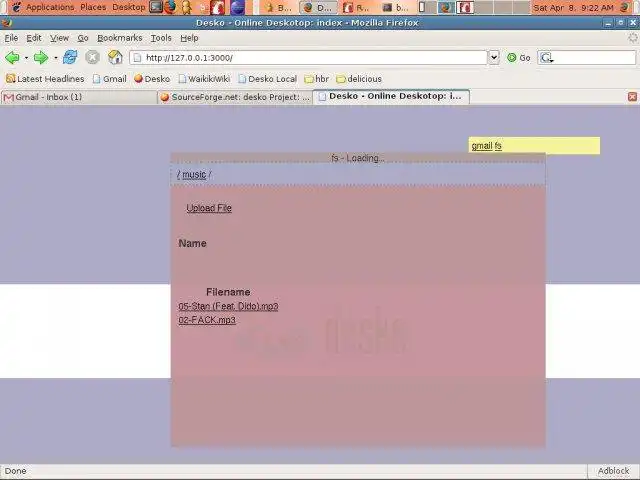Go back with the green Back arrow

point(12,58)
